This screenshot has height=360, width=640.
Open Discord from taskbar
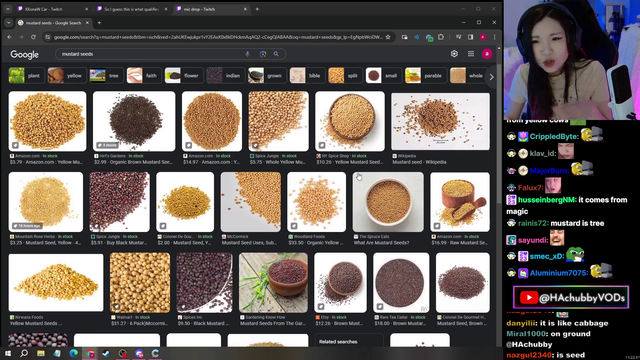coord(139,353)
